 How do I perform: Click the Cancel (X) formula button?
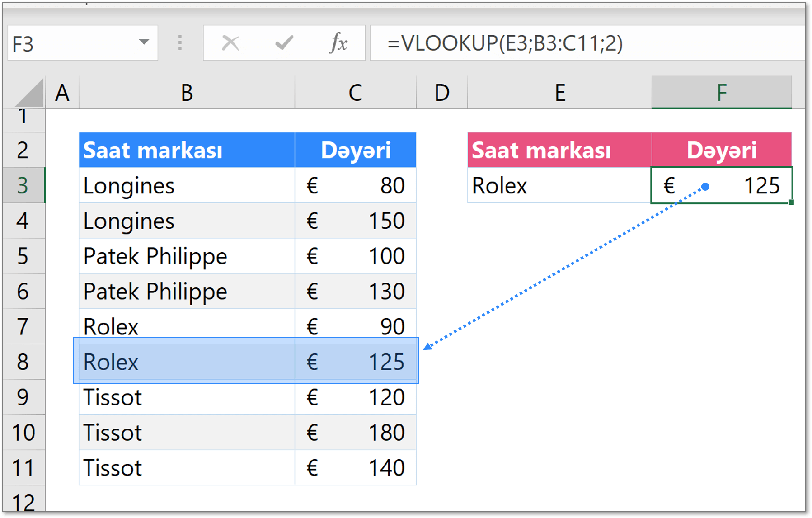coord(230,43)
